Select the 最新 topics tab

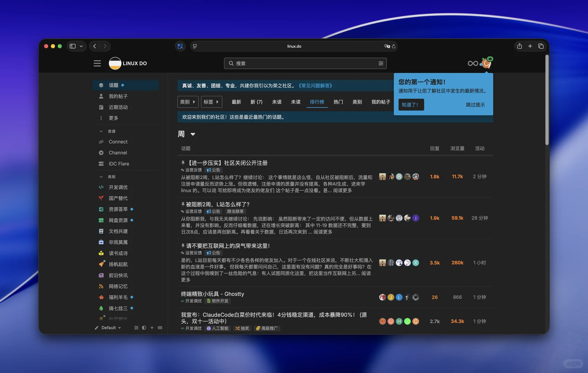[236, 102]
